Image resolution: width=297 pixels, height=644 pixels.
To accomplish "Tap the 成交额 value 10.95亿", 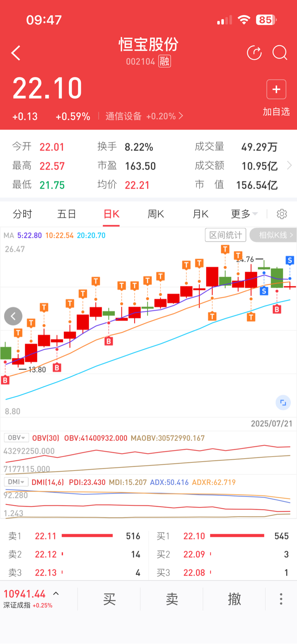I will point(259,166).
